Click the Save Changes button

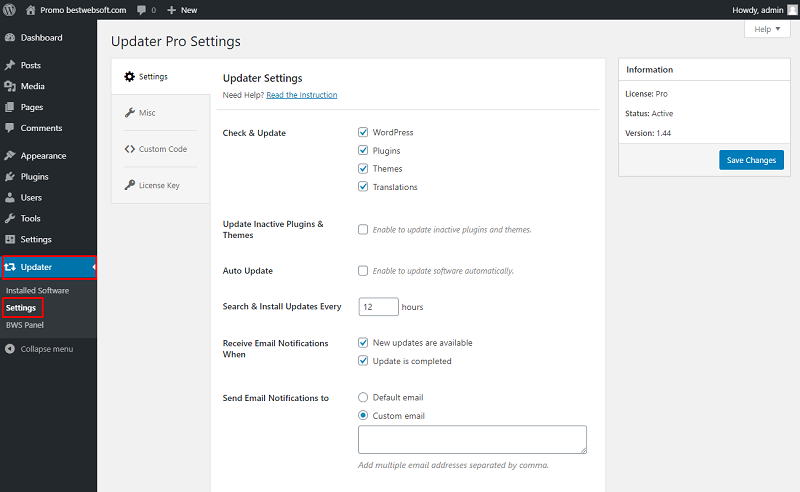point(752,160)
